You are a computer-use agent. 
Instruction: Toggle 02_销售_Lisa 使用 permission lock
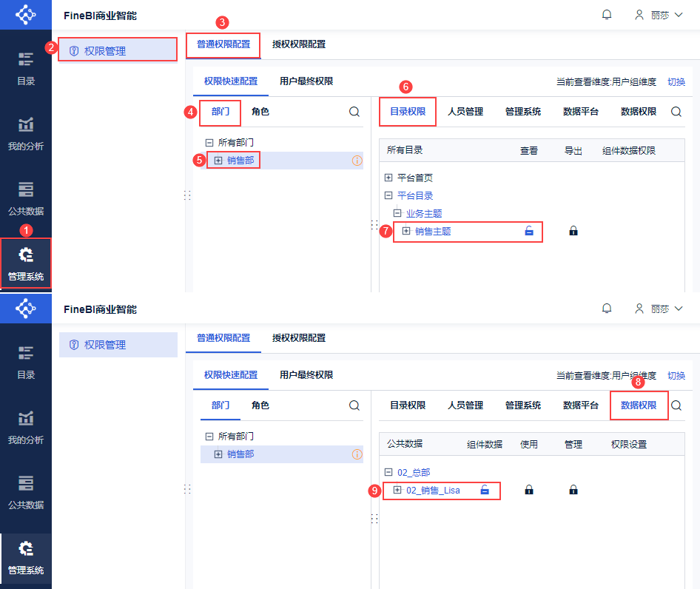point(529,490)
